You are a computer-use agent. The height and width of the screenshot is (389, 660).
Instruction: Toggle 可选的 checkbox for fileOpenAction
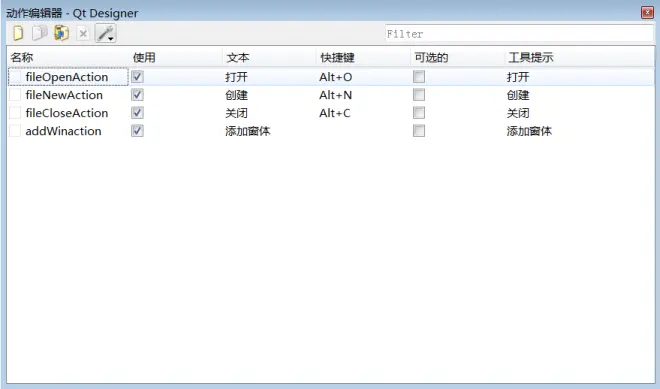coord(419,77)
